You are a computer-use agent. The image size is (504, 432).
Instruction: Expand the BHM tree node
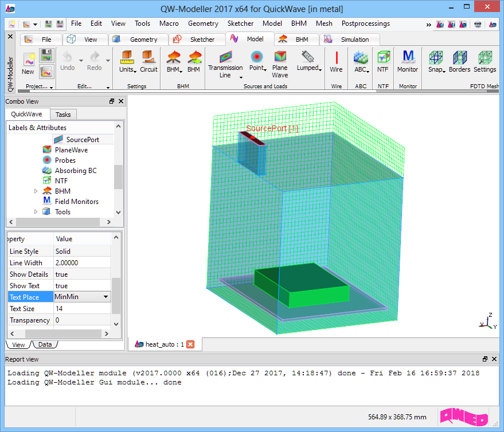pos(36,191)
